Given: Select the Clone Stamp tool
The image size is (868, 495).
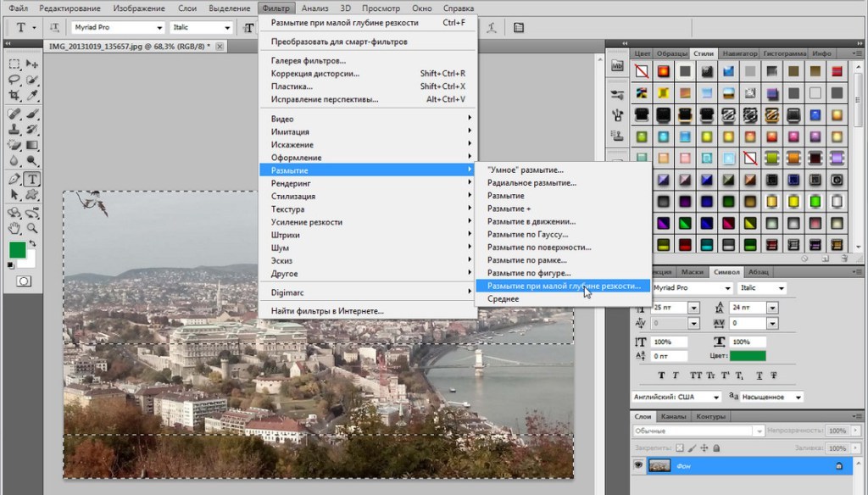Looking at the screenshot, I should pos(14,130).
